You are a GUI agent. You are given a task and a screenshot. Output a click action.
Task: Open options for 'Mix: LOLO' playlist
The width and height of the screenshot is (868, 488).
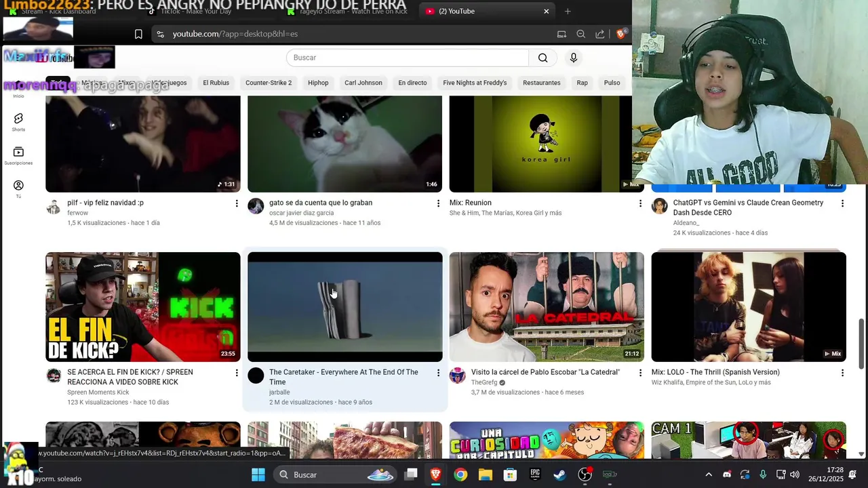pyautogui.click(x=842, y=373)
